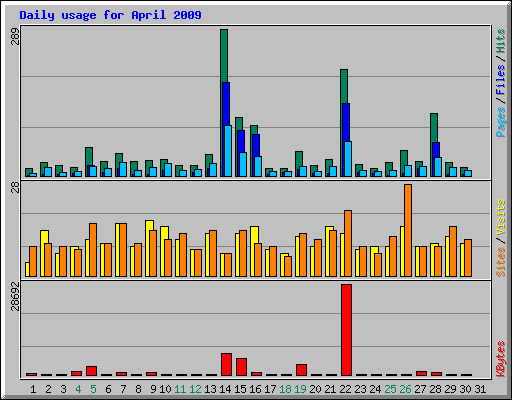The width and height of the screenshot is (512, 400).
Task: Click the '28' visits axis maximum label
Action: (15, 188)
